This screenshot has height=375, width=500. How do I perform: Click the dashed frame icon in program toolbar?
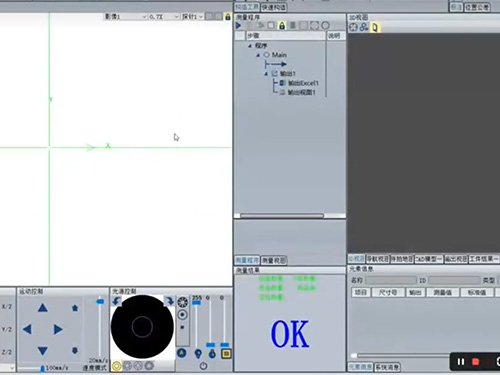pyautogui.click(x=314, y=26)
